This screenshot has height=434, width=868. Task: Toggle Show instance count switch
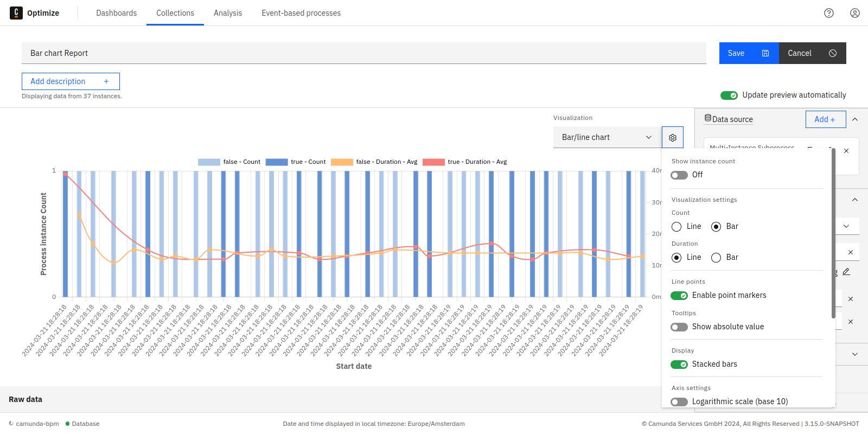pos(679,175)
